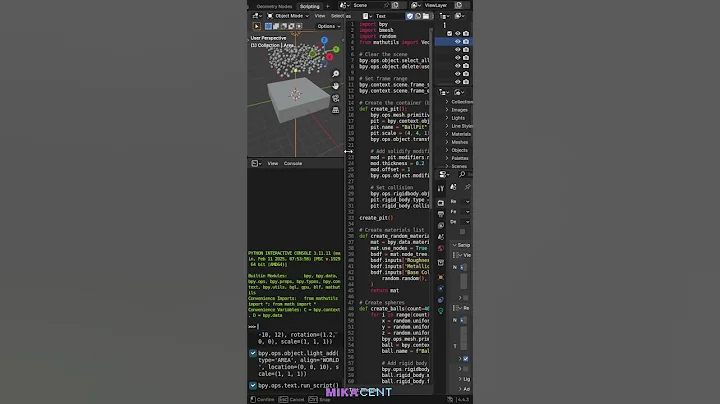The width and height of the screenshot is (720, 404).
Task: Switch to the Geometry Nodes workspace tab
Action: pos(274,6)
